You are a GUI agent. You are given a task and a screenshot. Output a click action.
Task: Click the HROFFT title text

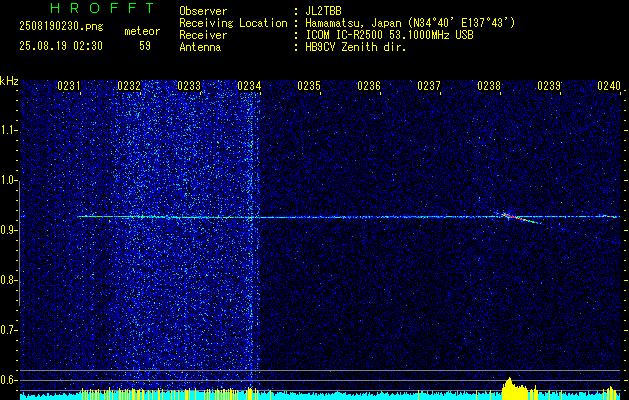(x=102, y=8)
